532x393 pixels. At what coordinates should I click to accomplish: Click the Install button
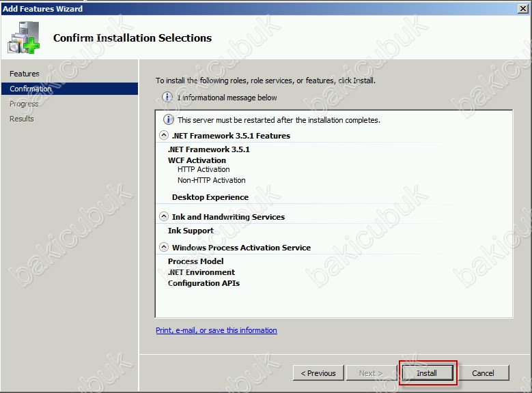coord(427,373)
